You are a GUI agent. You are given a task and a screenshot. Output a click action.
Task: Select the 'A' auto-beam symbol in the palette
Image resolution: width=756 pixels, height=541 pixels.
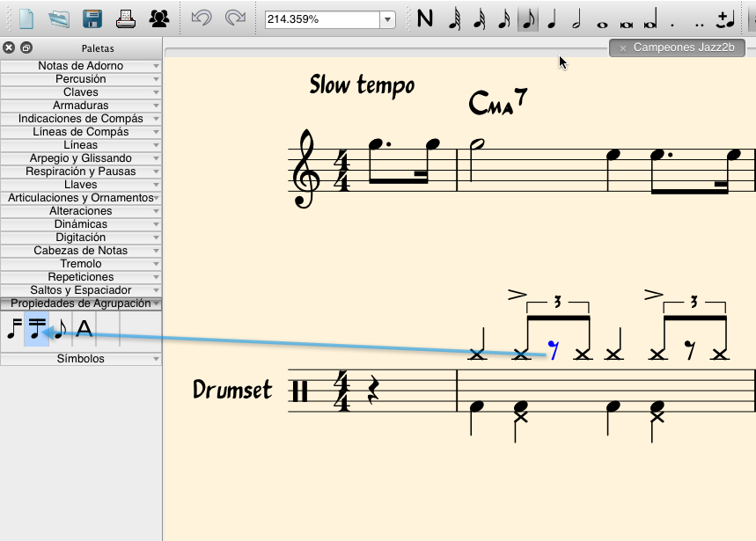pos(83,328)
